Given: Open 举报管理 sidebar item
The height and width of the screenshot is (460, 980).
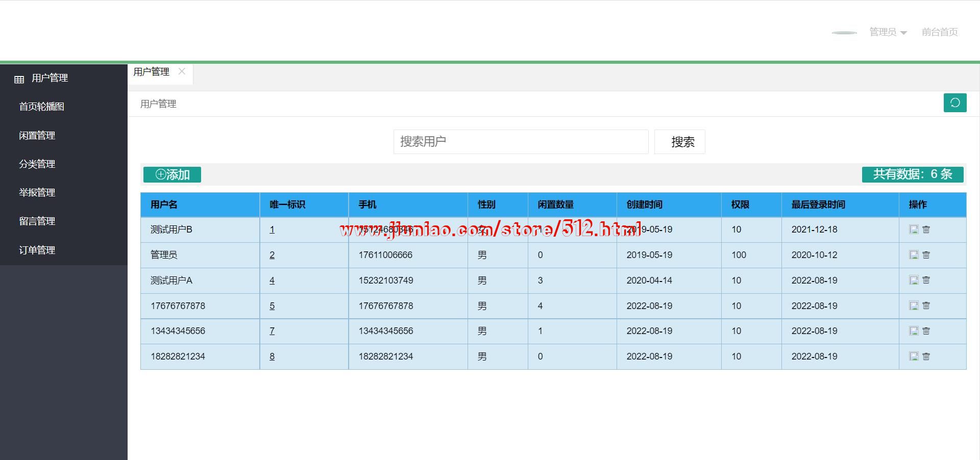Looking at the screenshot, I should [x=37, y=192].
